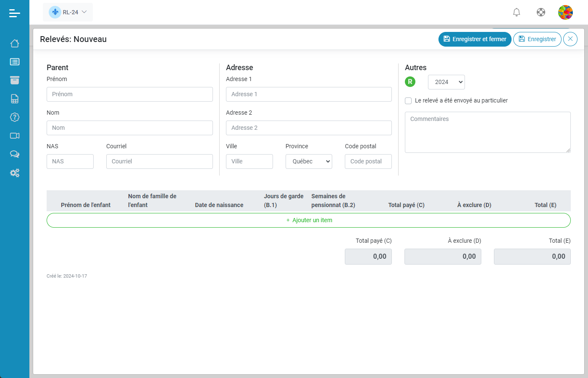Expand the Province dropdown showing Québec
588x378 pixels.
(309, 162)
